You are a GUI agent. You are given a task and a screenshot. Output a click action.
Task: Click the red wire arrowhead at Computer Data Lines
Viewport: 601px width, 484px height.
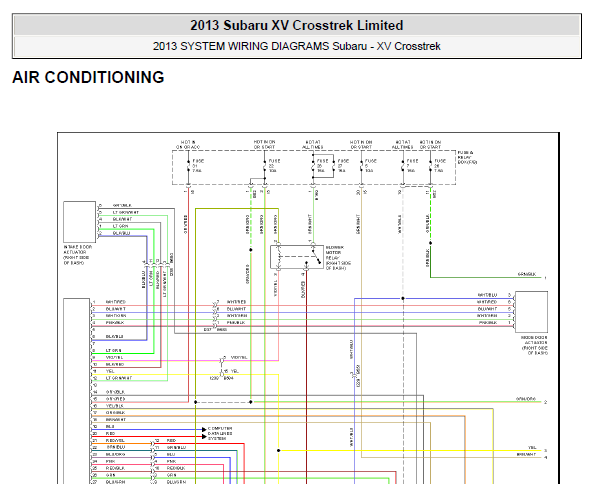click(x=204, y=436)
